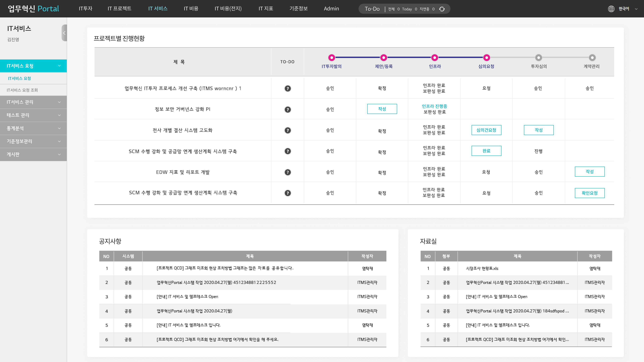Expand the IT서비스 요청 sidebar section
Image resolution: width=644 pixels, height=362 pixels.
tap(33, 66)
